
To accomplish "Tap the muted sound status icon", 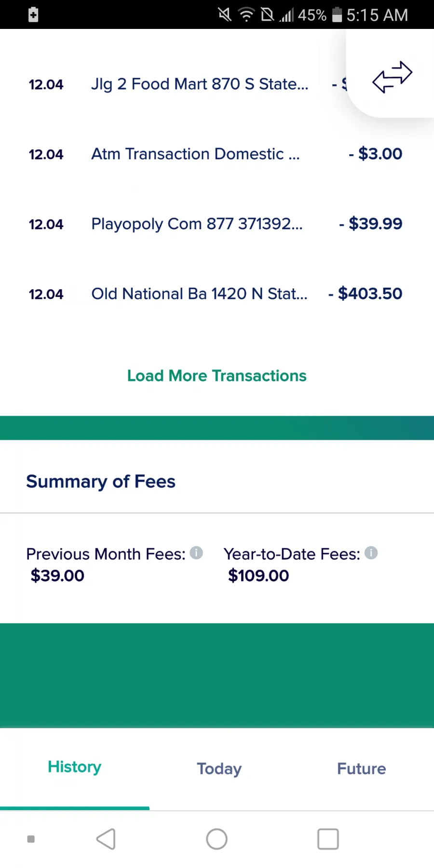I will click(x=225, y=14).
